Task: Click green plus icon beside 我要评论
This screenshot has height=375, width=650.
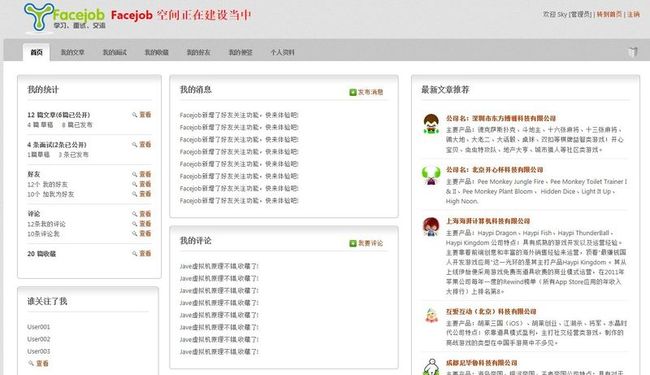Action: pyautogui.click(x=353, y=243)
